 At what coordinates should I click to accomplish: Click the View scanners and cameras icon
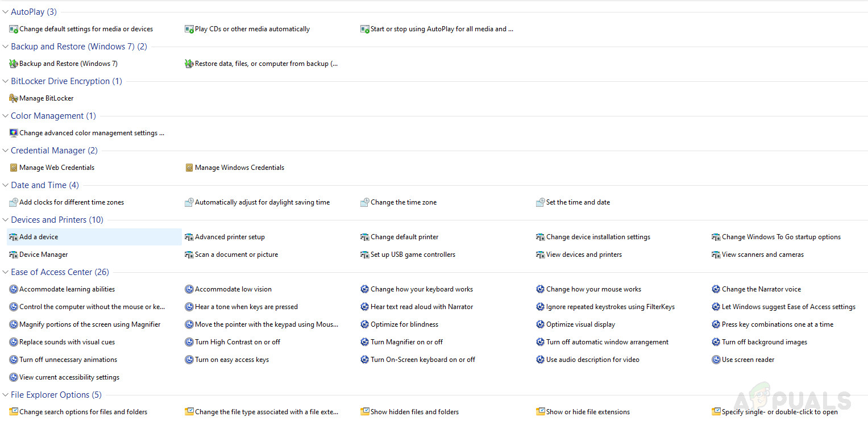coord(716,255)
